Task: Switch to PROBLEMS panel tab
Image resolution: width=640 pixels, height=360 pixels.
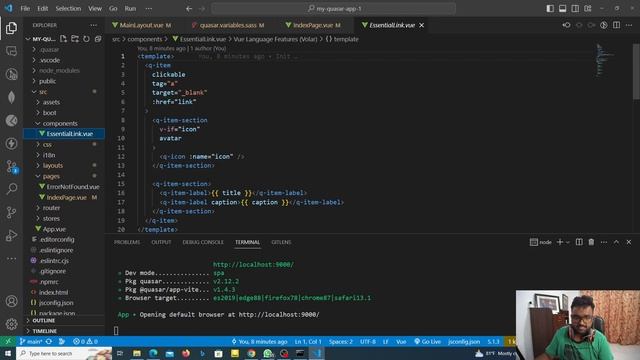Action: (x=127, y=242)
